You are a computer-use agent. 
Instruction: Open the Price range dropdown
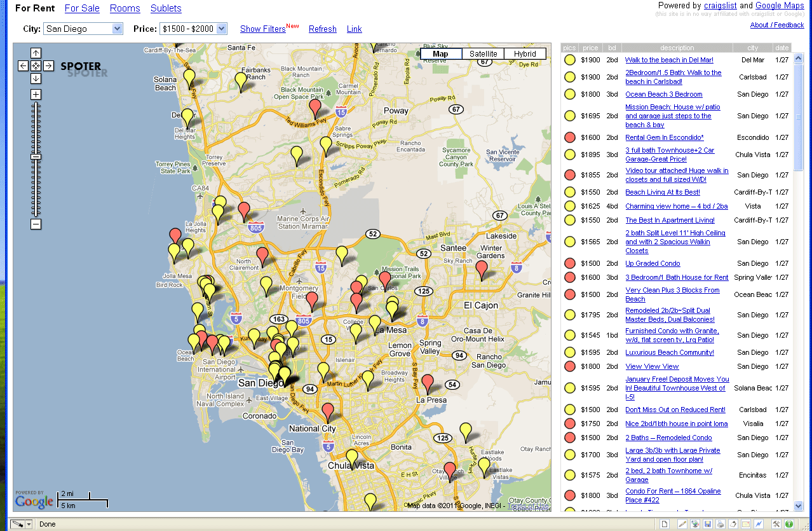(193, 29)
